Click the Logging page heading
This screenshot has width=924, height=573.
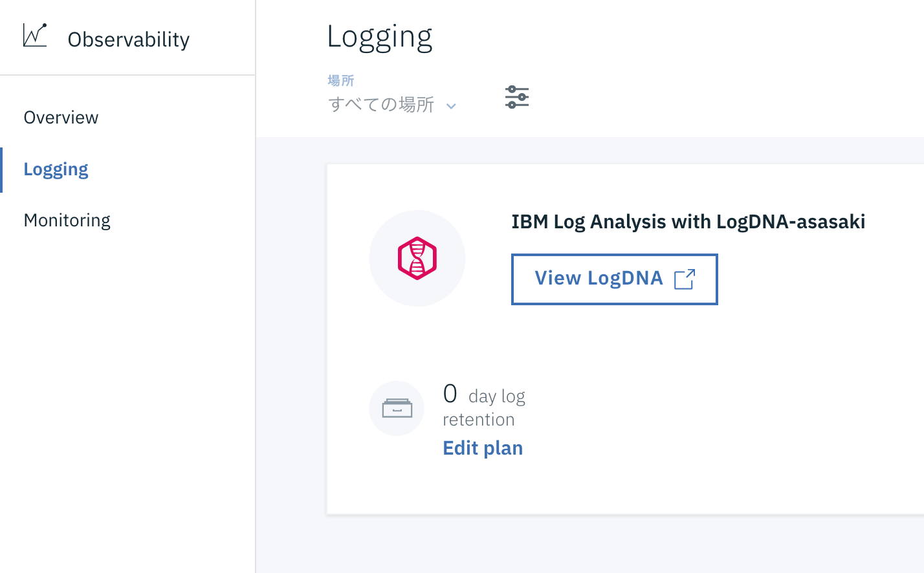coord(380,36)
